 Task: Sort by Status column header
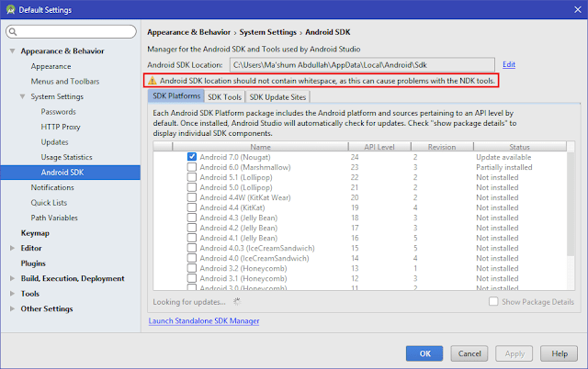coord(520,147)
